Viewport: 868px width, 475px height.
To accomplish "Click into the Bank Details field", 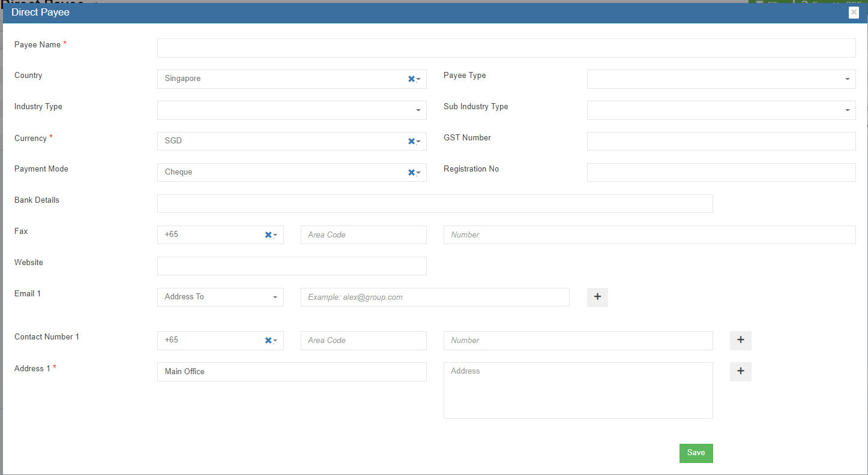I will (x=435, y=204).
